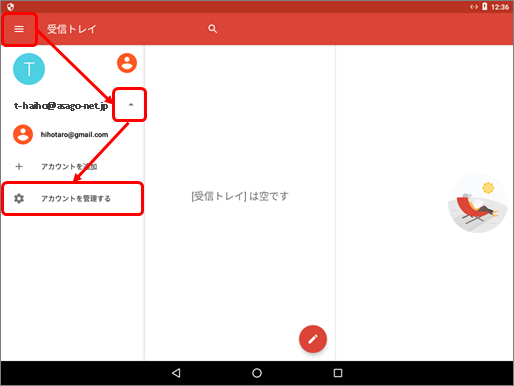Tap the search magnifier icon

(212, 29)
